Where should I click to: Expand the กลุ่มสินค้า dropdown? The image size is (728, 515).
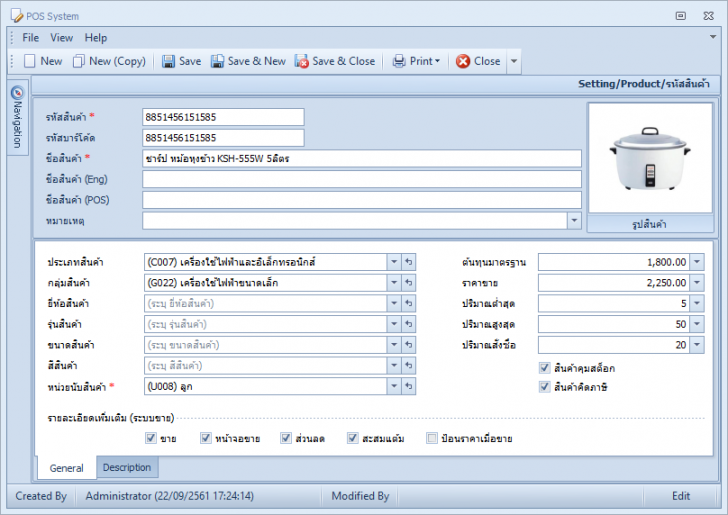394,282
